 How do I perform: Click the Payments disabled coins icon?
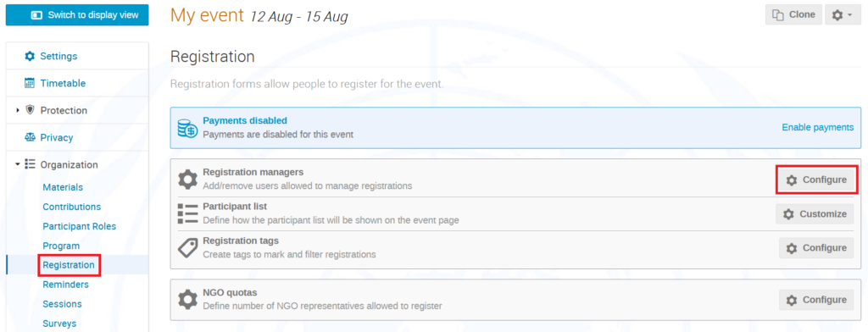pyautogui.click(x=187, y=128)
